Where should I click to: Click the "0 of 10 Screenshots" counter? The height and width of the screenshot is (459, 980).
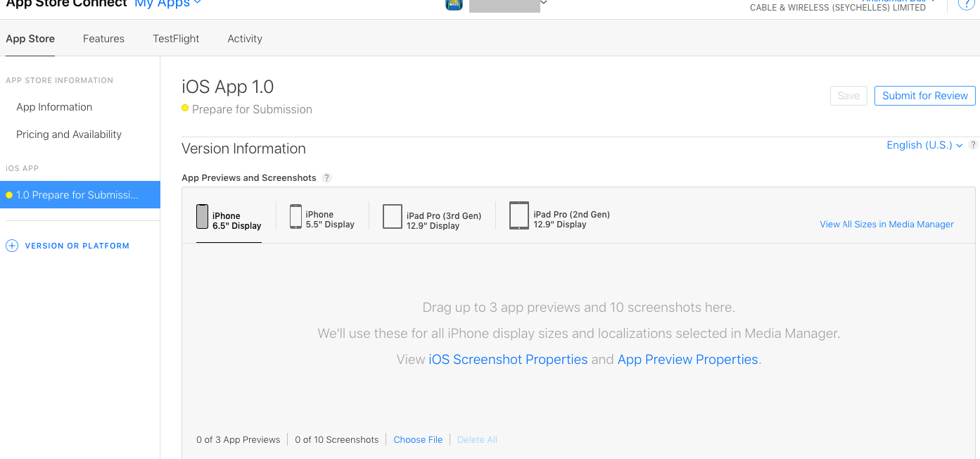click(337, 440)
